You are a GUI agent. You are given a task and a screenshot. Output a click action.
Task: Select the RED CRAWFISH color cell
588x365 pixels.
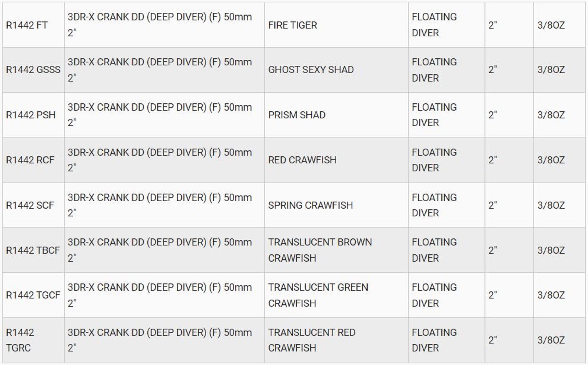pos(302,160)
